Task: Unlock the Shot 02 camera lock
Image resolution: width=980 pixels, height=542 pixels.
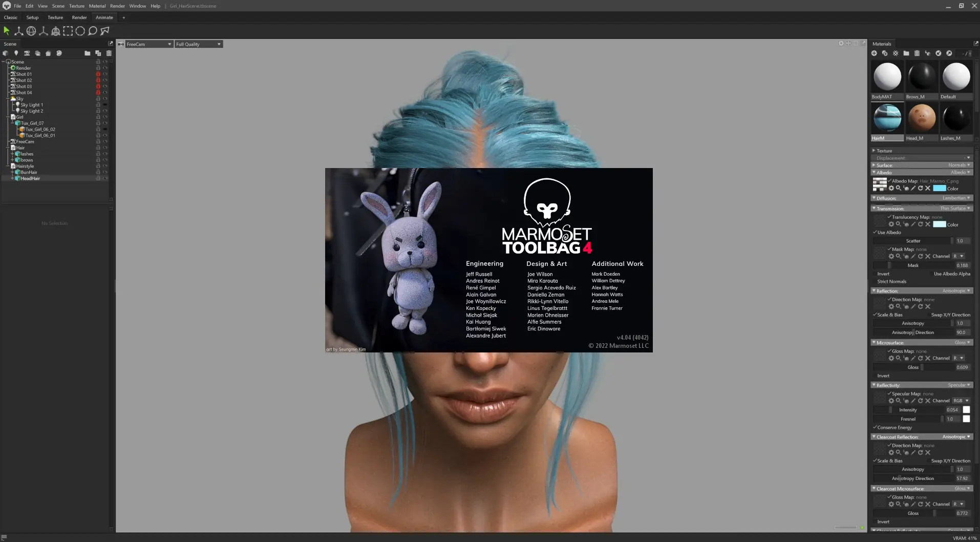Action: [98, 80]
